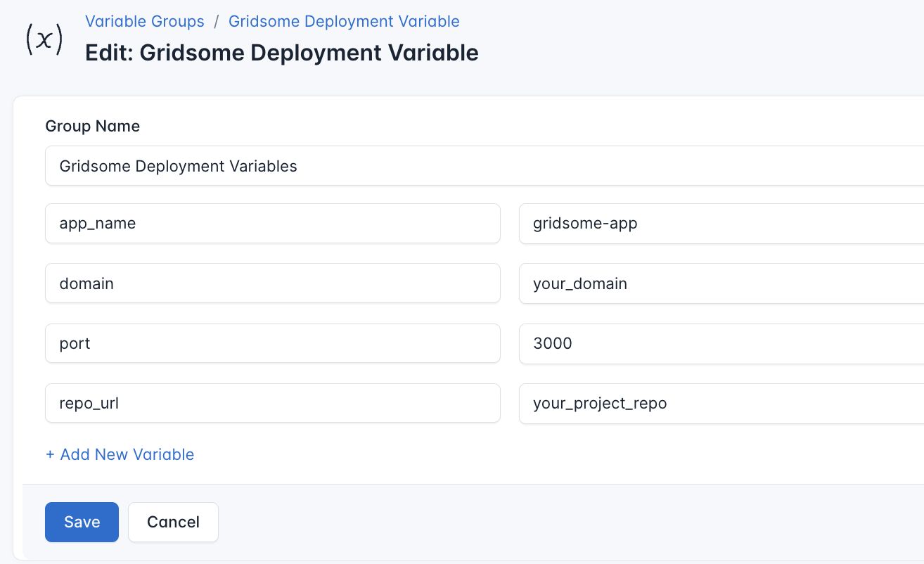
Task: Focus the port variable key field
Action: click(273, 343)
